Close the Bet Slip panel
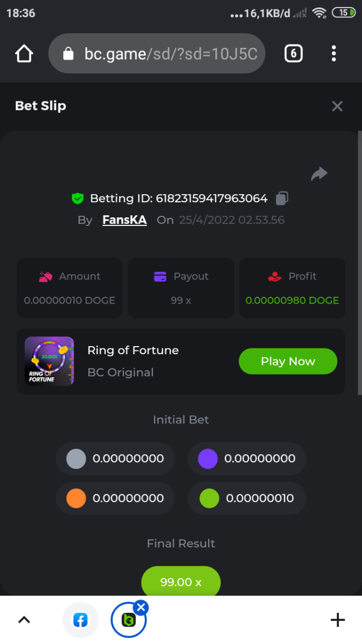The height and width of the screenshot is (644, 362). pyautogui.click(x=337, y=106)
